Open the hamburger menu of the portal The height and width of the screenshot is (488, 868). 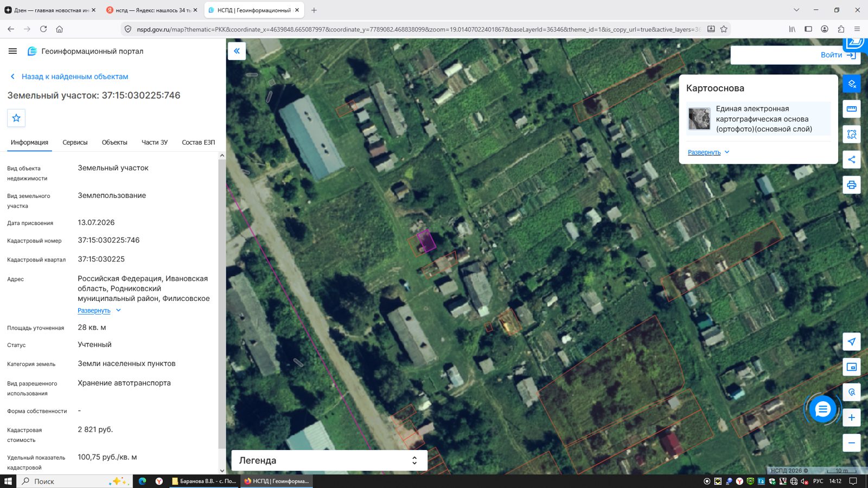12,51
